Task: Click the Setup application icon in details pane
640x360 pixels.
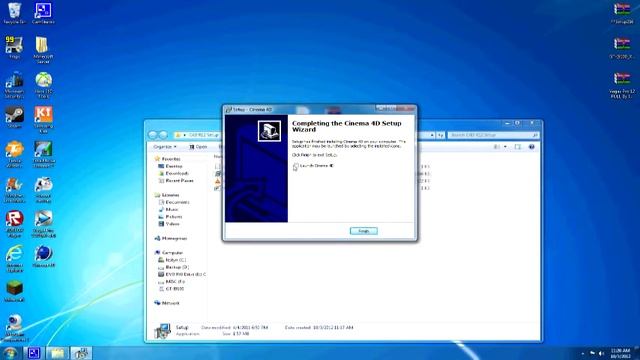Action: (162, 330)
